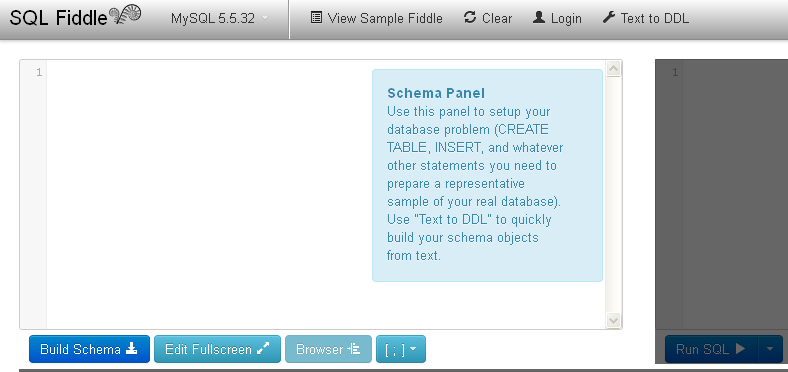This screenshot has height=372, width=788.
Task: Click the schema panel scrollbar up arrow
Action: tap(613, 68)
